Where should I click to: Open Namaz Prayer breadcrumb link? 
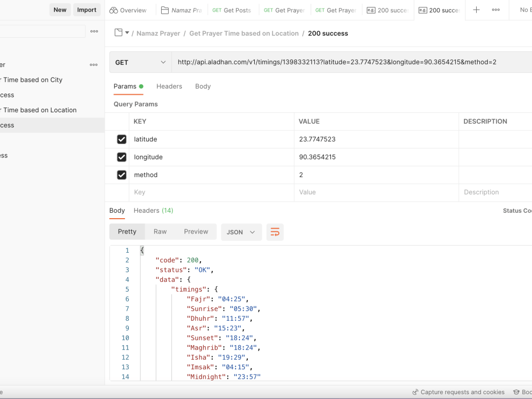tap(158, 33)
